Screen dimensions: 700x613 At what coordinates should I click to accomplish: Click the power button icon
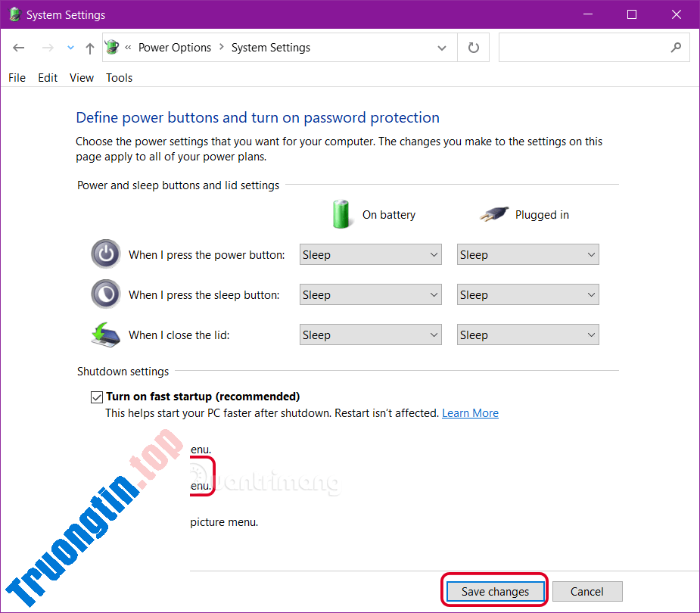pyautogui.click(x=105, y=254)
